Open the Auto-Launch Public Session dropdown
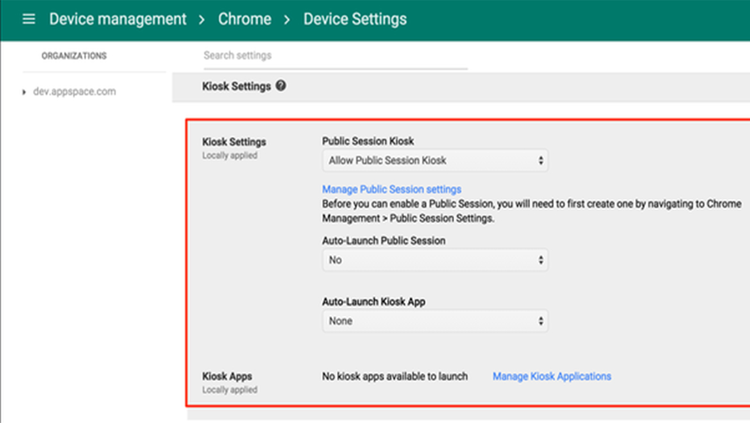750x423 pixels. [x=435, y=260]
